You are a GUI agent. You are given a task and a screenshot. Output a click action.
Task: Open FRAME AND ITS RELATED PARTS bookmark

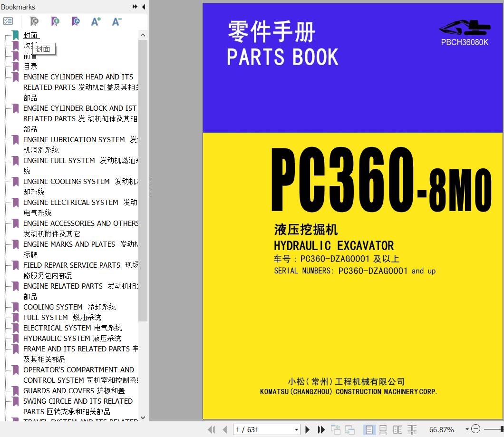coord(80,354)
